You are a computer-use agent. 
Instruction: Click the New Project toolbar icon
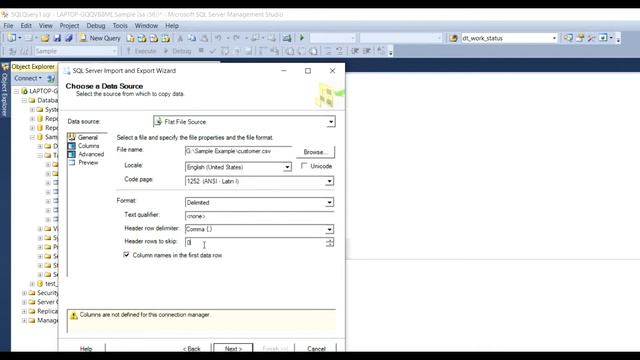pyautogui.click(x=11, y=38)
